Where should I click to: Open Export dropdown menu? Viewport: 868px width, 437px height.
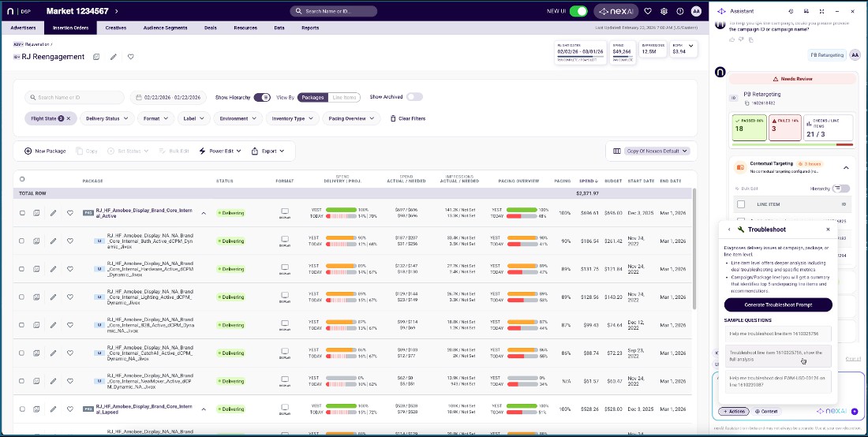pyautogui.click(x=268, y=151)
